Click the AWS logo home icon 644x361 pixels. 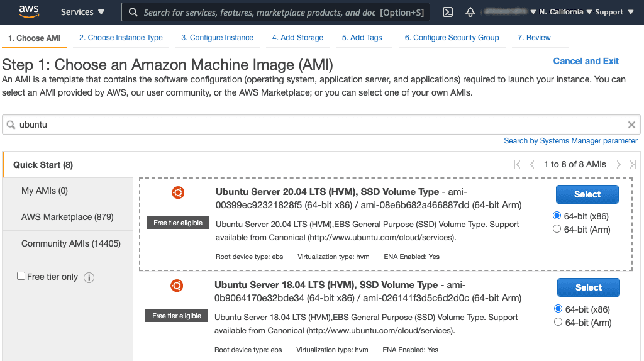coord(30,11)
